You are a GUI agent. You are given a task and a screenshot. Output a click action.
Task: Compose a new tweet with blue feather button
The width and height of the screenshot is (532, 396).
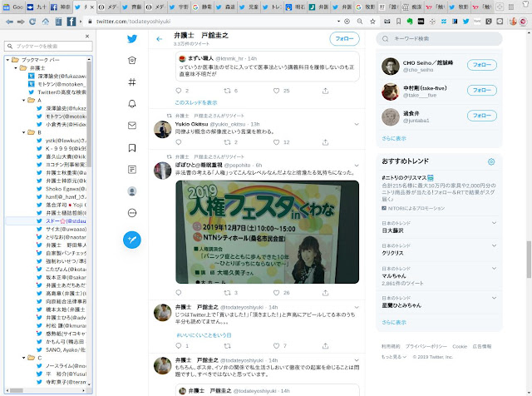click(x=132, y=240)
